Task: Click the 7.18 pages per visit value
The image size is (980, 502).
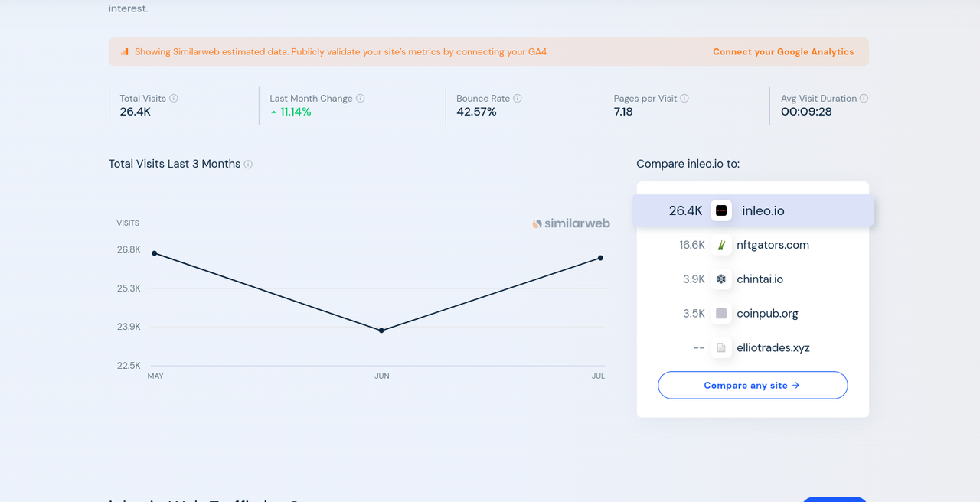Action: click(x=623, y=112)
